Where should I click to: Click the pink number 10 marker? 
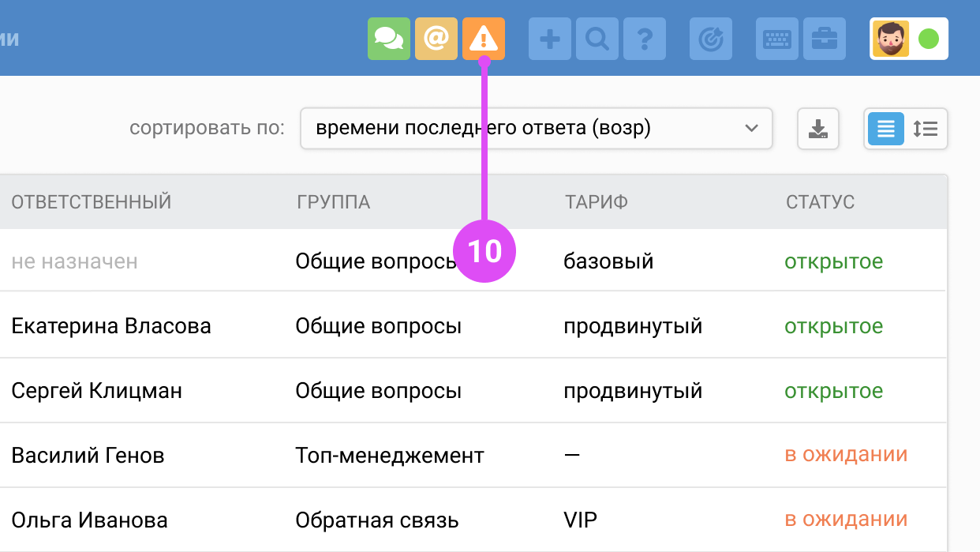484,251
